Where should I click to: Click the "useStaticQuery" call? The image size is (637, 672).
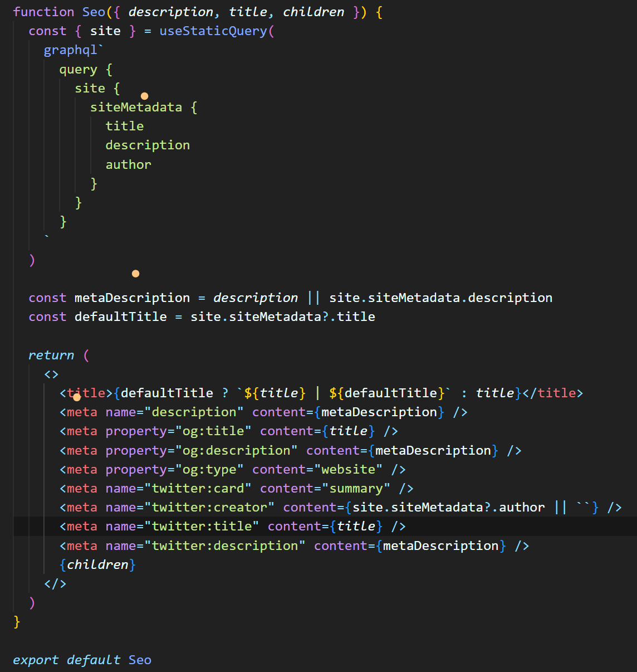[x=213, y=31]
